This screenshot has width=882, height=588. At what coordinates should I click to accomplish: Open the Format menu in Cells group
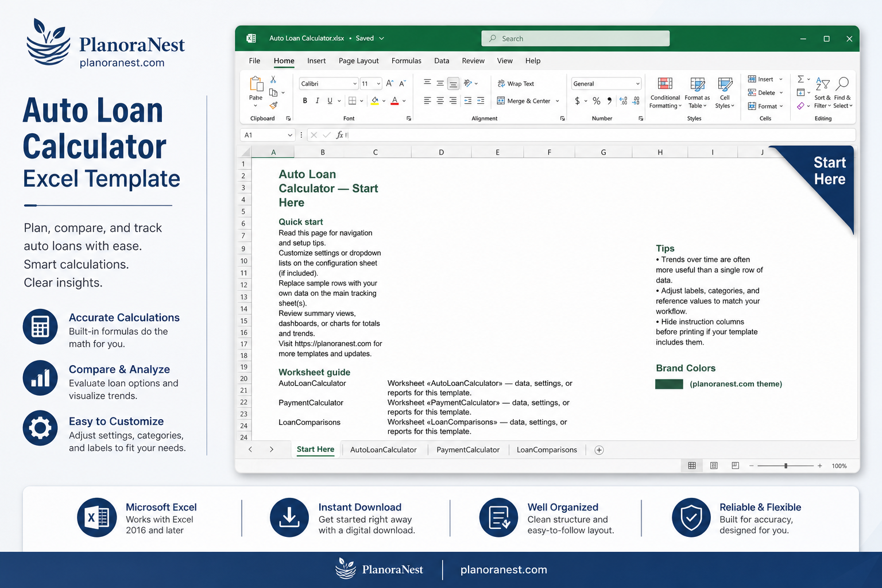pyautogui.click(x=765, y=106)
